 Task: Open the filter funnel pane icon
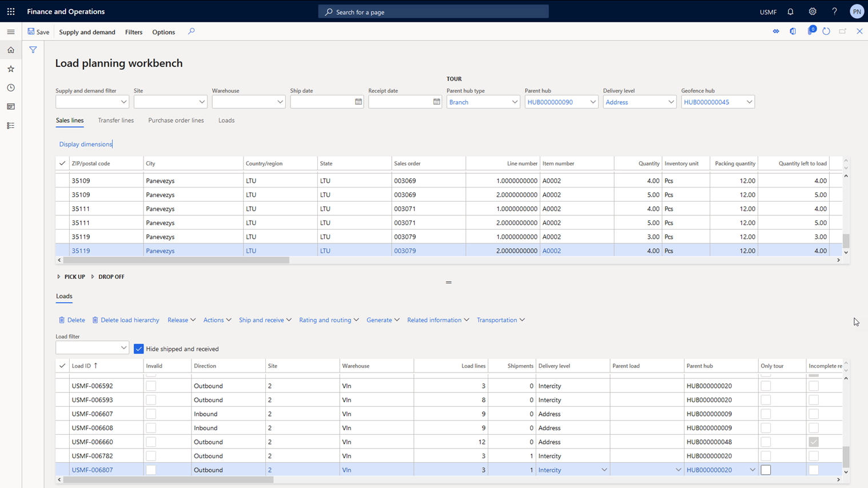click(33, 50)
